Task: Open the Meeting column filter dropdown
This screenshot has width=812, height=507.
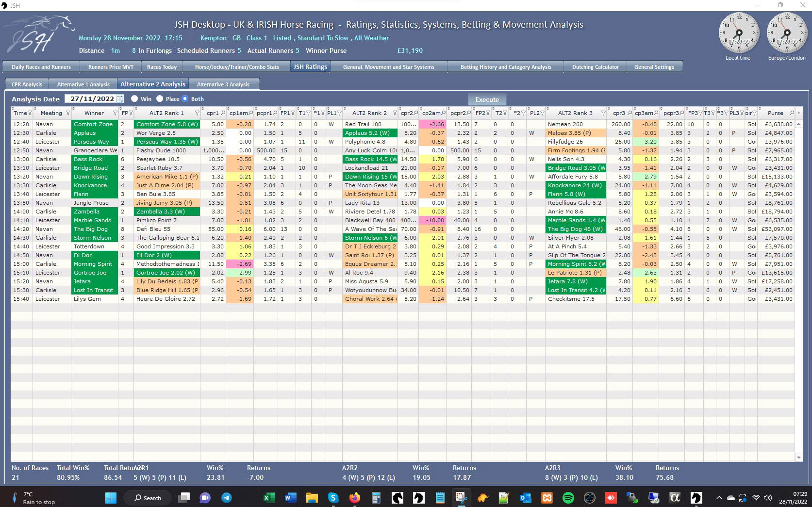Action: [x=67, y=113]
